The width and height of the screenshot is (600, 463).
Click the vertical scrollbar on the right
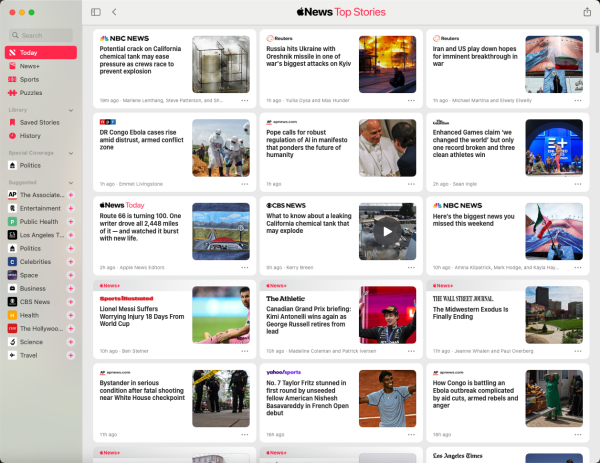(597, 40)
